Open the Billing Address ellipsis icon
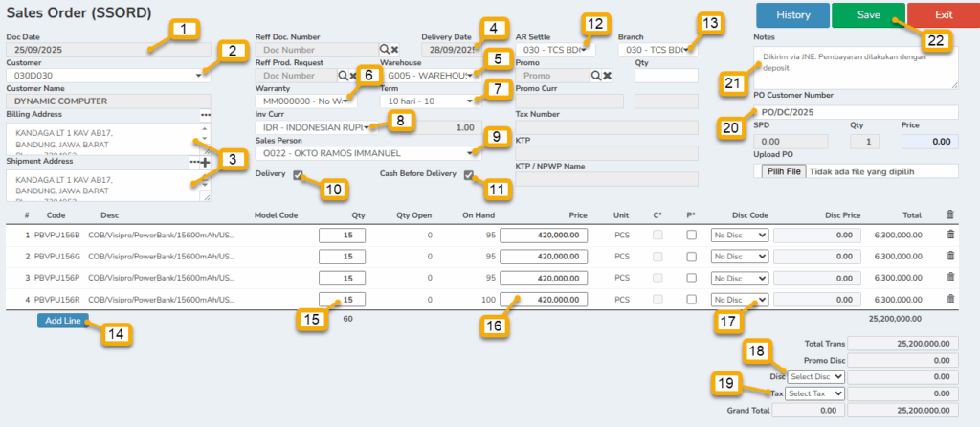Image resolution: width=980 pixels, height=427 pixels. coord(204,115)
